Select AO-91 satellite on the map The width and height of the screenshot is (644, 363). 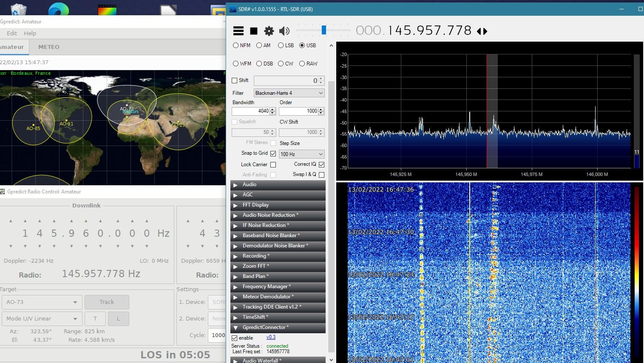66,123
